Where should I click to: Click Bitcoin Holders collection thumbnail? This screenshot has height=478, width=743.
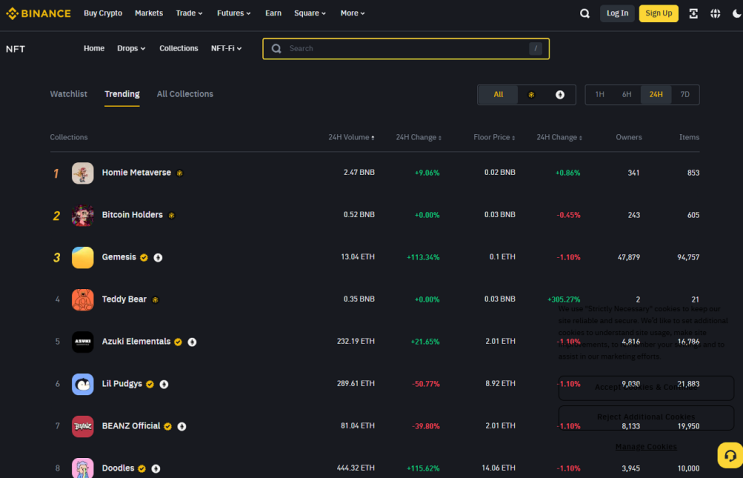tap(82, 215)
